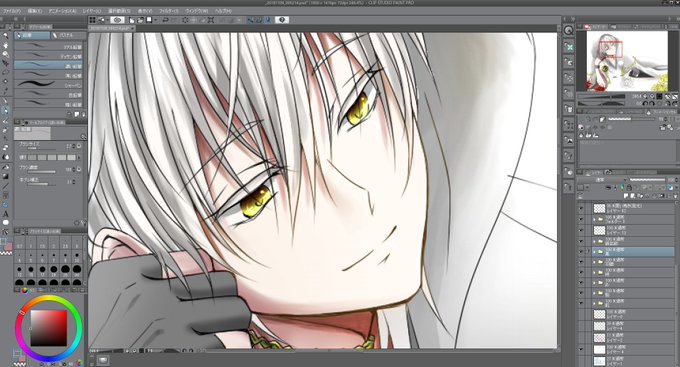This screenshot has height=367, width=680.
Task: Open the layer blend mode dropdown
Action: (x=602, y=180)
